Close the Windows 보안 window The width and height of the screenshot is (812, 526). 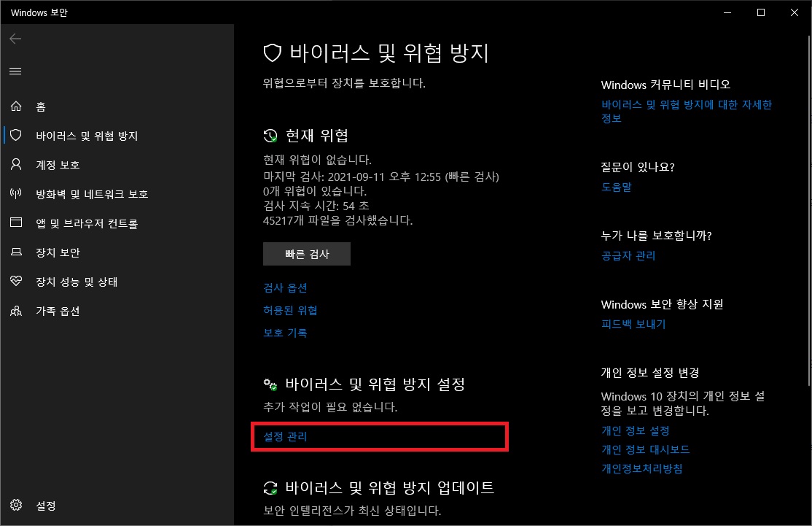click(x=795, y=12)
